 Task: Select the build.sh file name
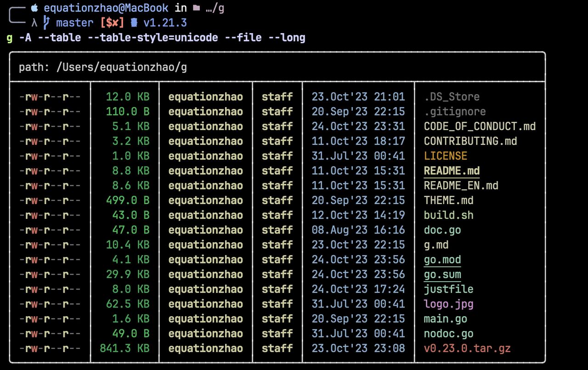tap(449, 215)
